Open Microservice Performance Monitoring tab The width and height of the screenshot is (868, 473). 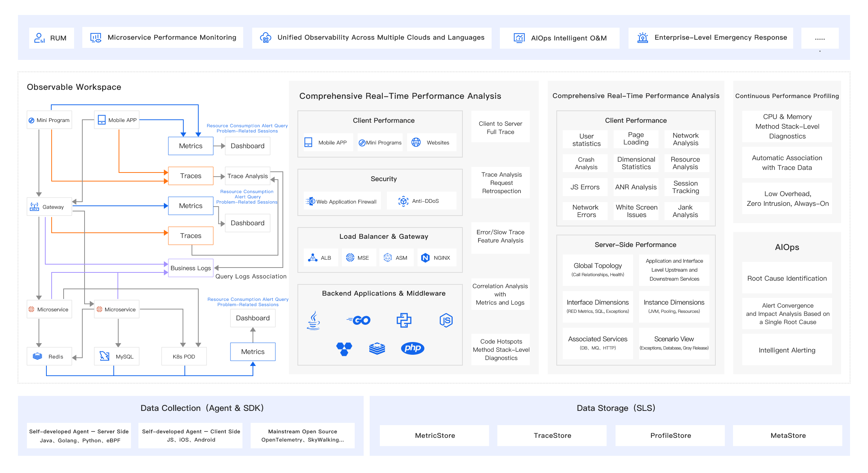tap(163, 37)
